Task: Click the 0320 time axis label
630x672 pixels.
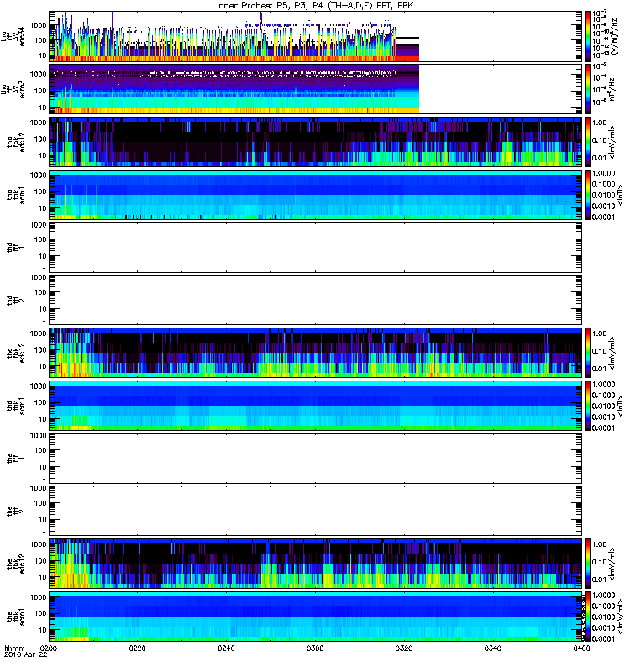Action: tap(404, 648)
